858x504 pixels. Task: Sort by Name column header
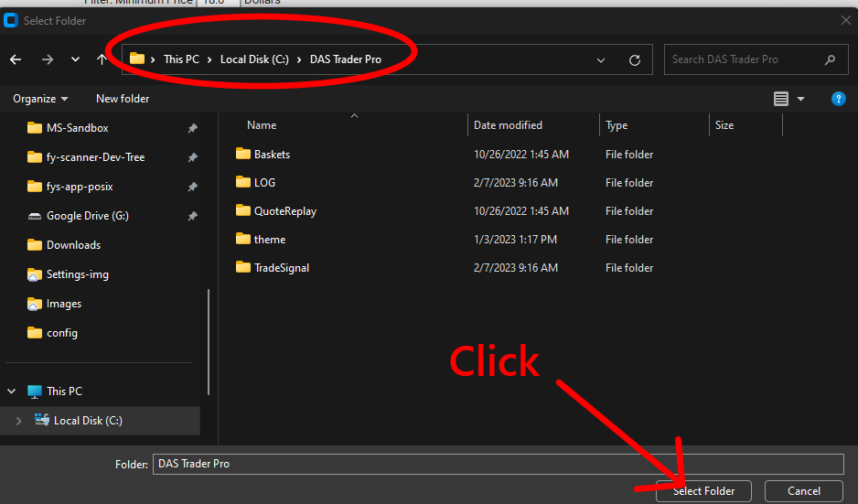pyautogui.click(x=262, y=125)
